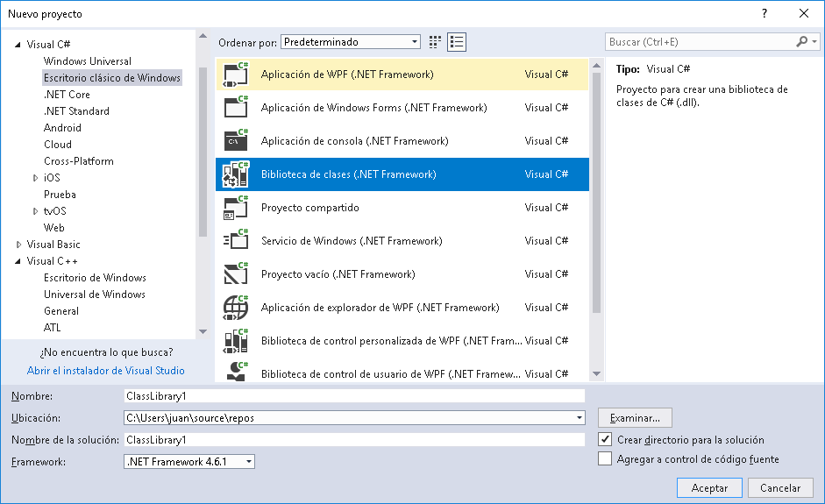The width and height of the screenshot is (825, 504).
Task: Click the Nombre text field
Action: point(354,395)
